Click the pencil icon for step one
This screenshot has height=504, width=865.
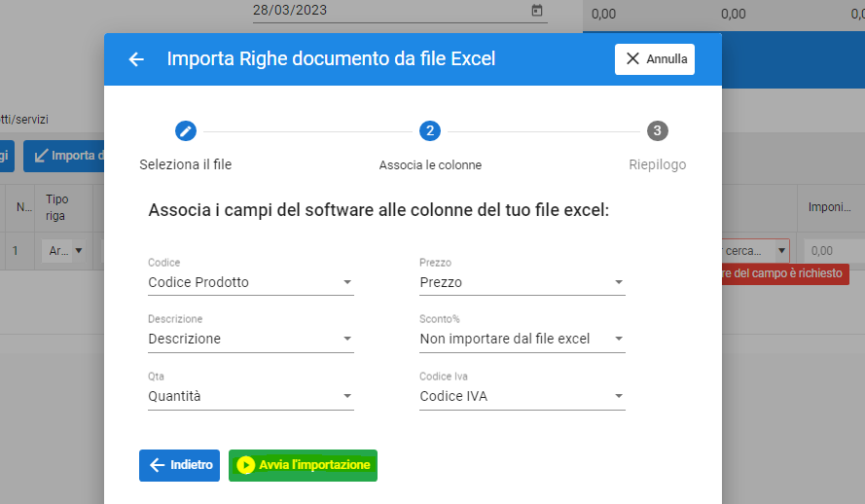(x=185, y=130)
